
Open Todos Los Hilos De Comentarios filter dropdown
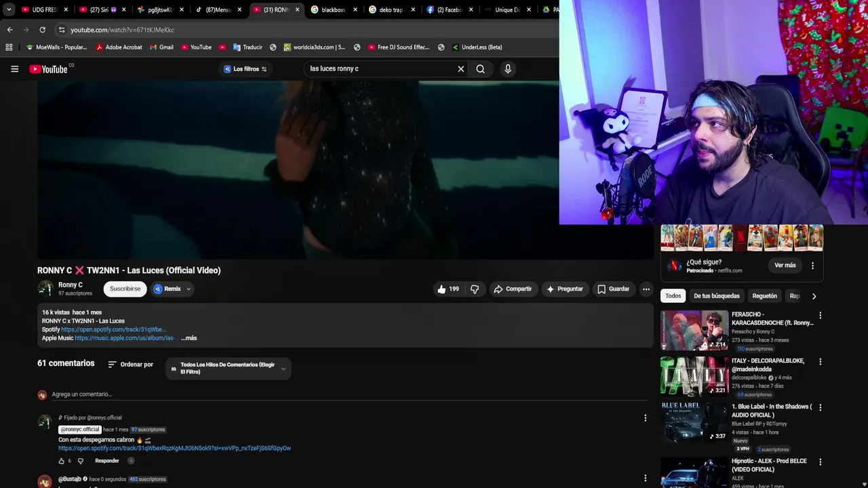[x=229, y=368]
